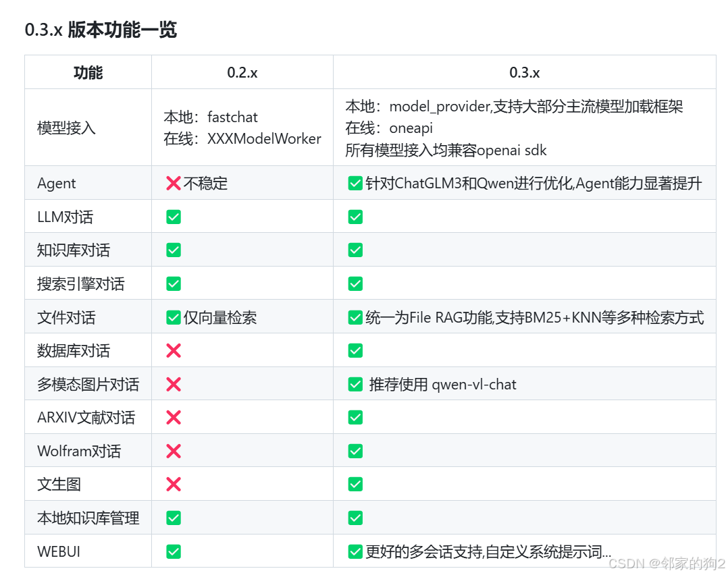The image size is (728, 575).
Task: Click the green check before 推荐使用 qwen-vl-chat
Action: point(355,384)
